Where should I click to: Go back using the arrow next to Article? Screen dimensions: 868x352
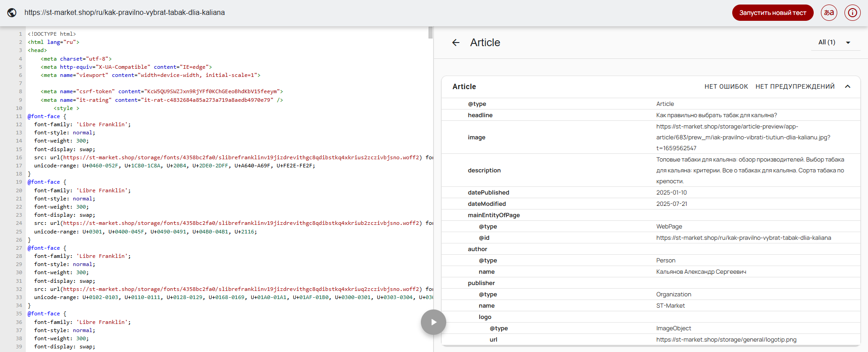tap(456, 43)
